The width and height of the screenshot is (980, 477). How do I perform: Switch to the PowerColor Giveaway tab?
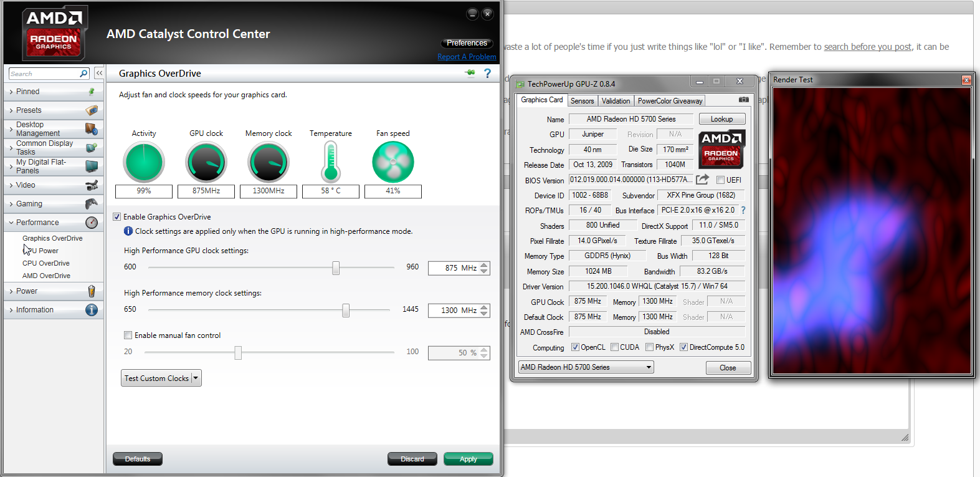click(x=670, y=101)
